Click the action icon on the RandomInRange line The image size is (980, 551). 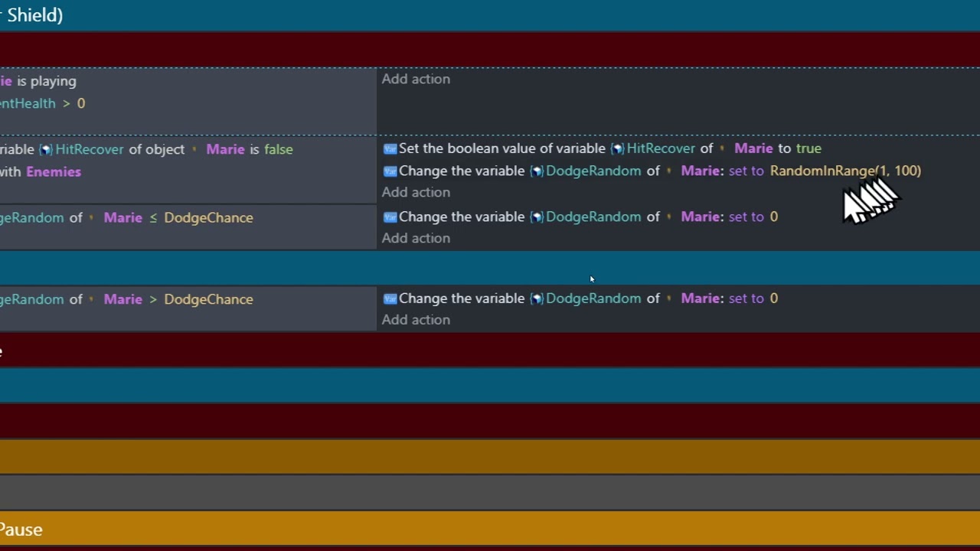pos(390,171)
